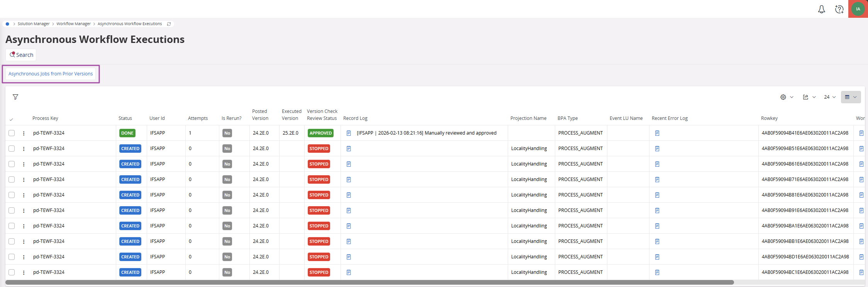868x287 pixels.
Task: Expand the export options dropdown
Action: (x=809, y=97)
